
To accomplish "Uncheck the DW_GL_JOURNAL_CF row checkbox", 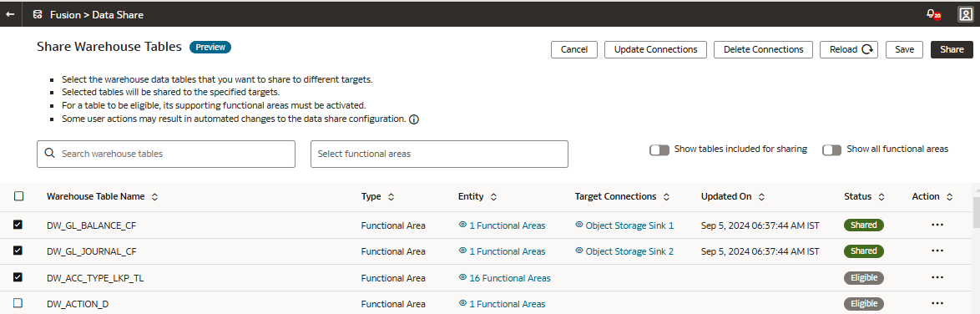I will tap(18, 251).
